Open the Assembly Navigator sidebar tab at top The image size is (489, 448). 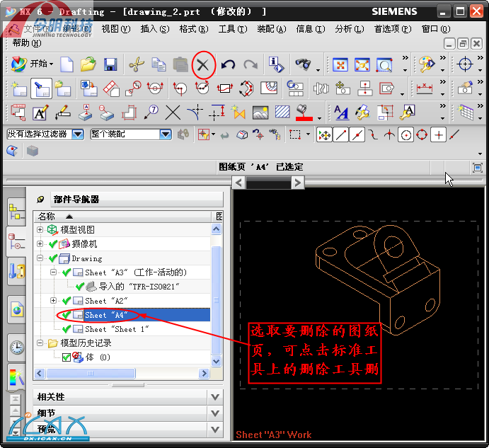[x=16, y=212]
